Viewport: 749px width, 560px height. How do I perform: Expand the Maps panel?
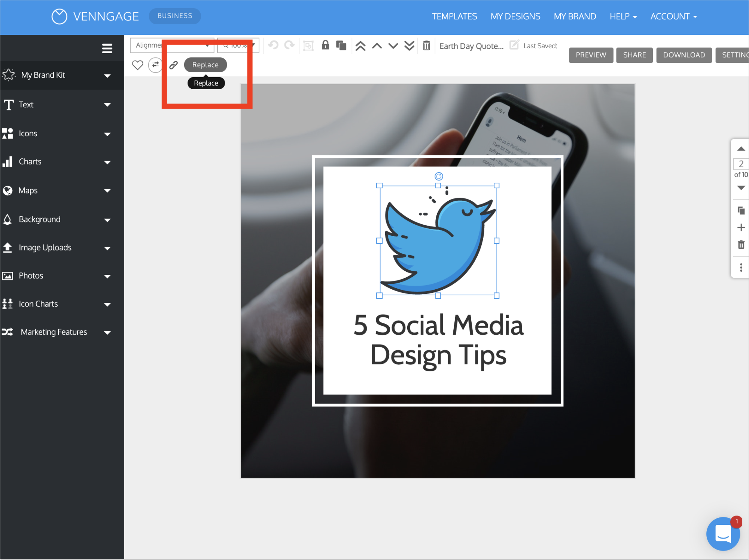(62, 191)
